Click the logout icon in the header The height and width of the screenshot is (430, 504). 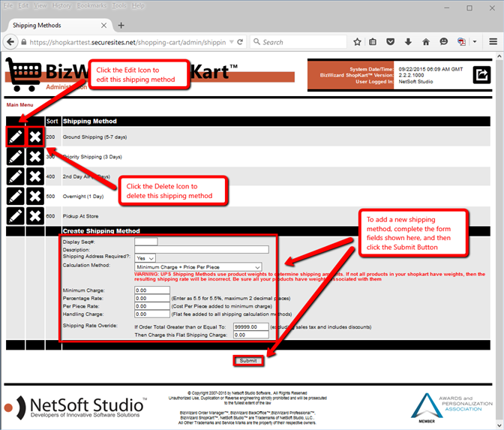(481, 75)
